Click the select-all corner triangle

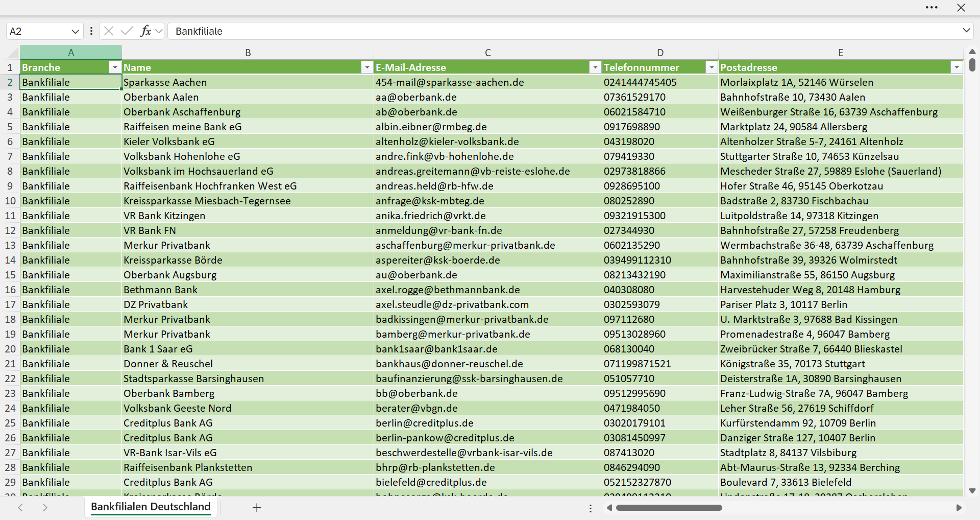tap(13, 53)
